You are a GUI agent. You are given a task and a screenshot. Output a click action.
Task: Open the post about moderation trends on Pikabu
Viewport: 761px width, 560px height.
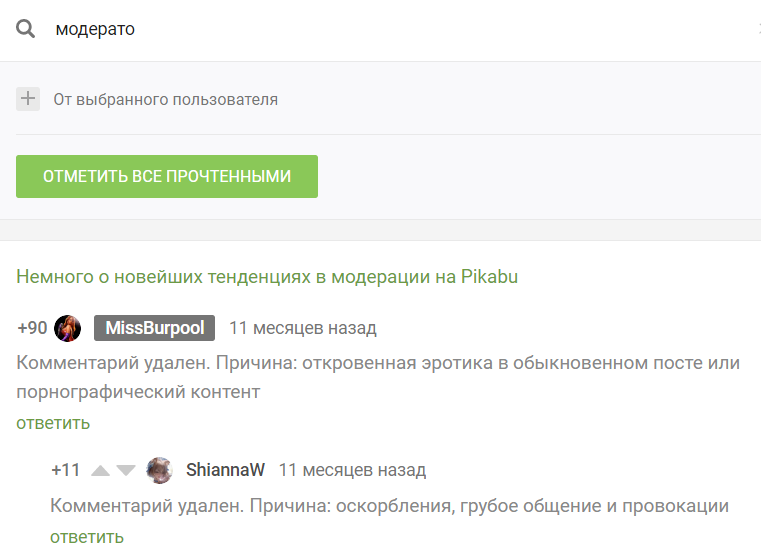(267, 276)
